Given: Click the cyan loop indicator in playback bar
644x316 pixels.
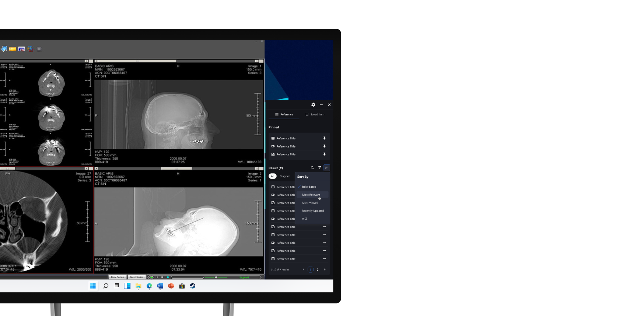Looking at the screenshot, I should tap(168, 277).
